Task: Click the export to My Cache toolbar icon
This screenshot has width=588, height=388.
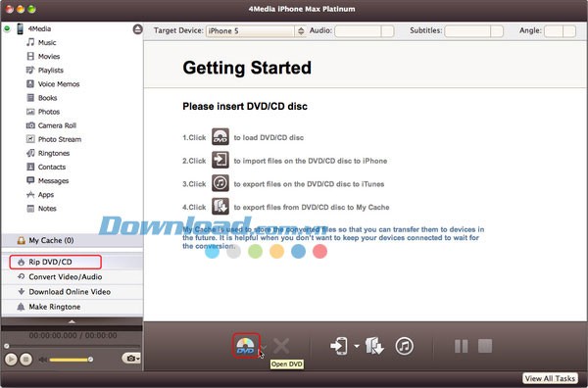Action: point(374,346)
